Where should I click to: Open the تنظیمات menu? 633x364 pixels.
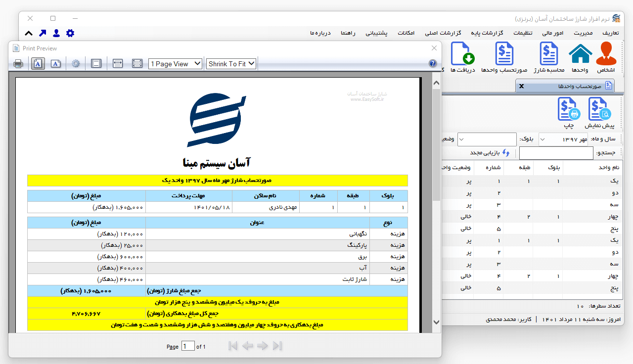(523, 33)
